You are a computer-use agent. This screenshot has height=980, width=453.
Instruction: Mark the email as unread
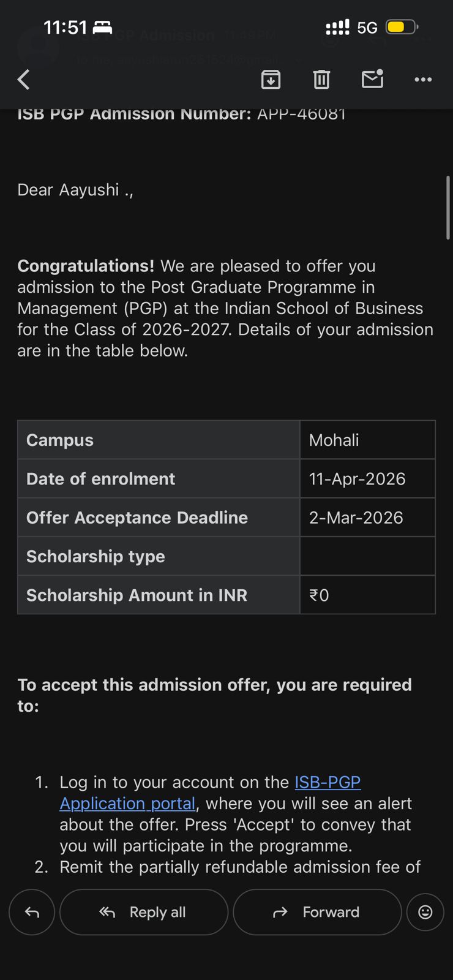coord(372,80)
